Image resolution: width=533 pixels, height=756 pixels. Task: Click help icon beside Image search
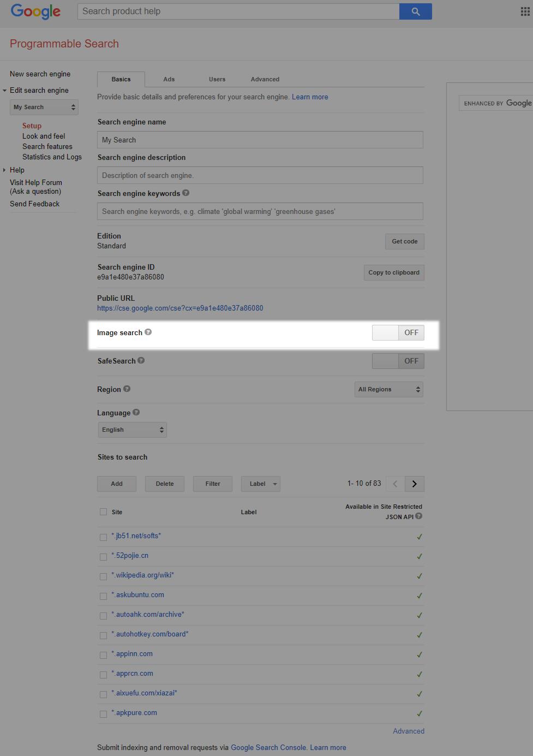(x=148, y=332)
